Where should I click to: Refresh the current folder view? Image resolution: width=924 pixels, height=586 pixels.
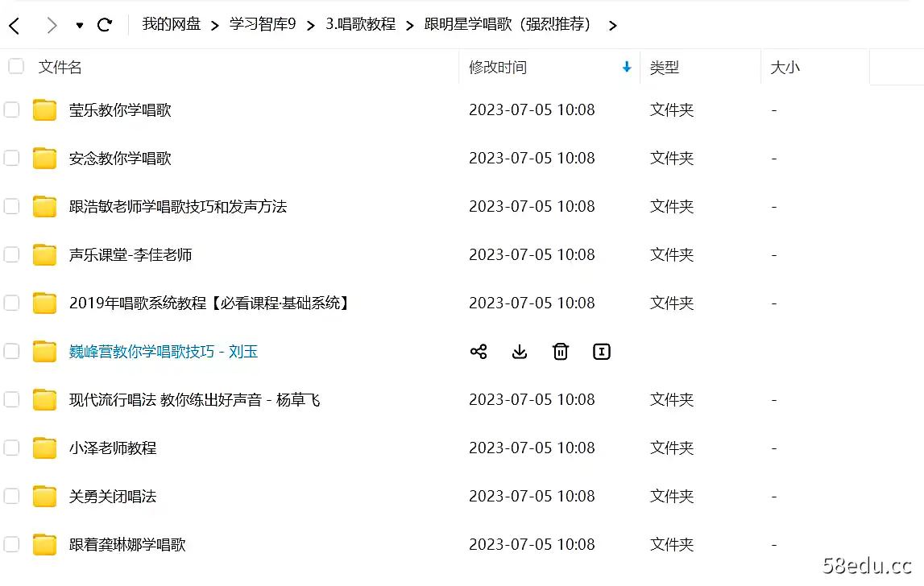[105, 25]
